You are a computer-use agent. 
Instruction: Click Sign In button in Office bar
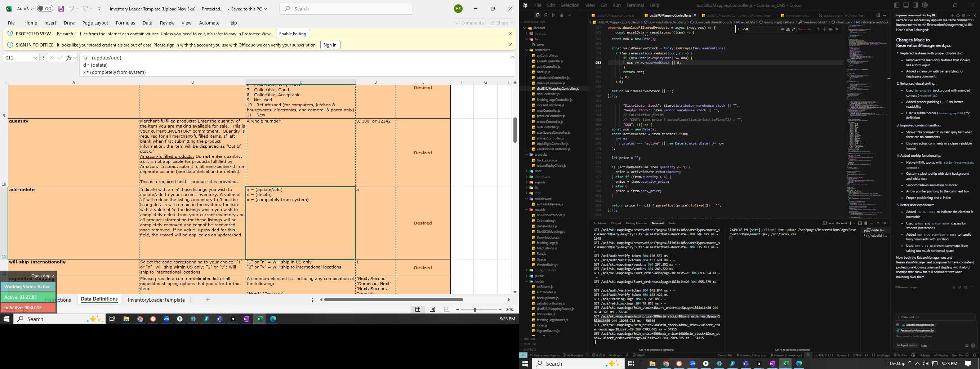coord(330,45)
